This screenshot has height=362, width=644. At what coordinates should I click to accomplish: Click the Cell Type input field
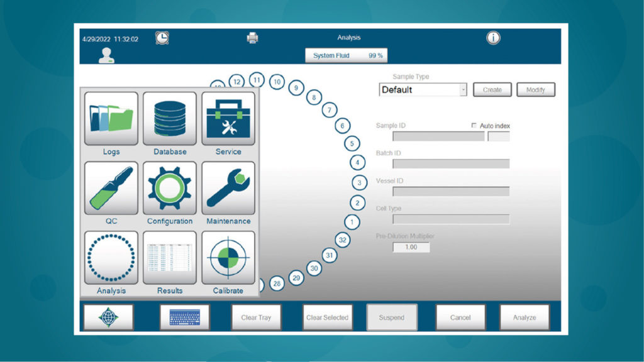pos(451,219)
